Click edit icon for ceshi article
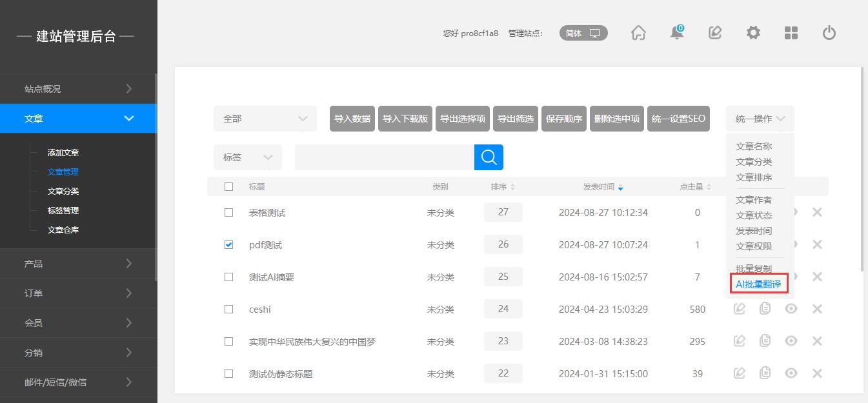 (x=740, y=309)
